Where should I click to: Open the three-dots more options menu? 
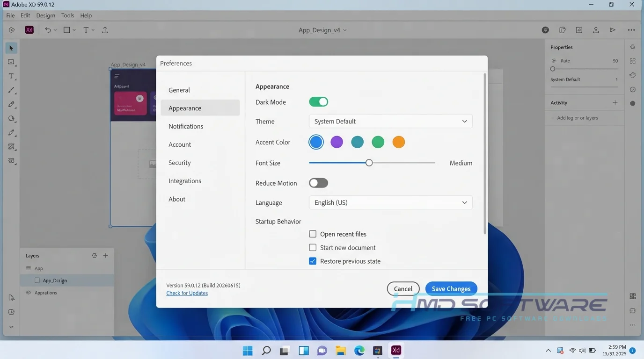(631, 30)
